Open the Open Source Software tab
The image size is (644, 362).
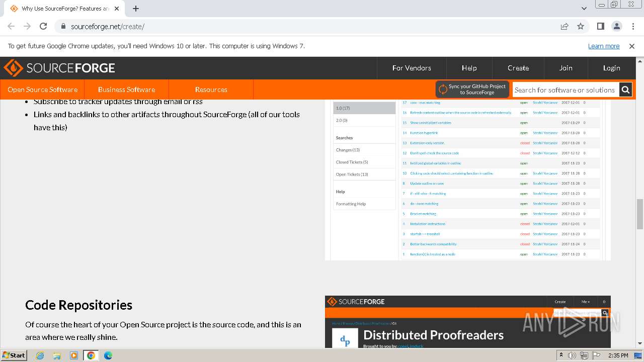43,89
